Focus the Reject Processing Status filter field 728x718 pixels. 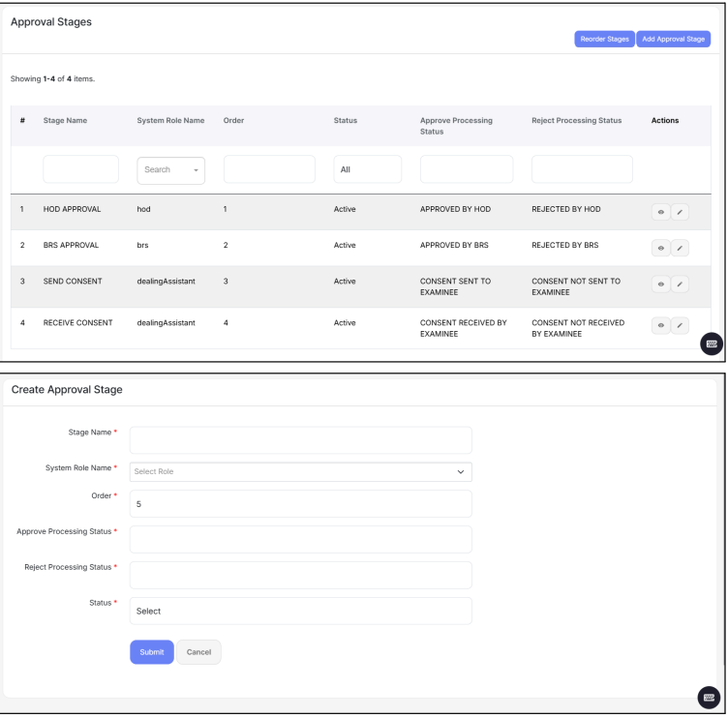point(582,169)
